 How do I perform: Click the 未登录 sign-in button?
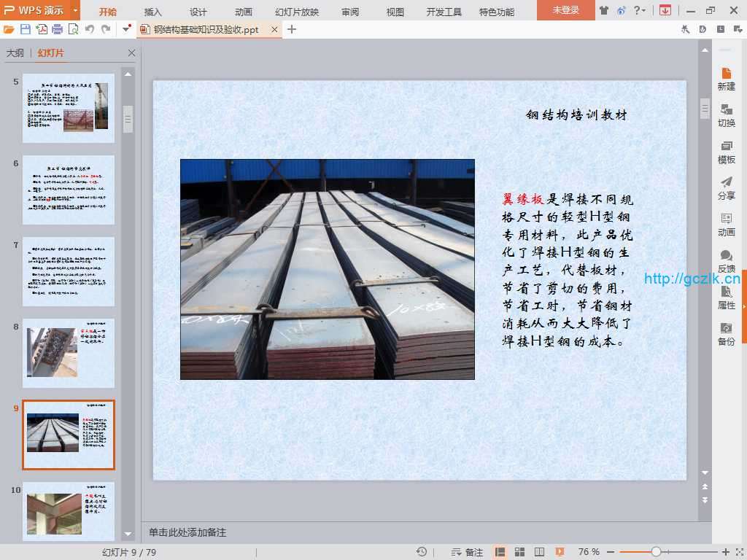coord(565,11)
